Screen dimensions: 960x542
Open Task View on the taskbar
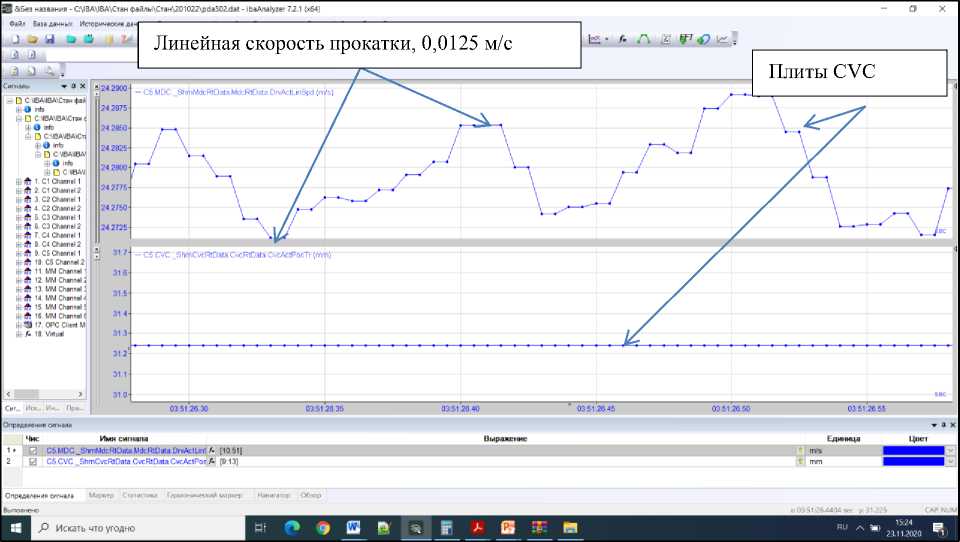coord(260,527)
